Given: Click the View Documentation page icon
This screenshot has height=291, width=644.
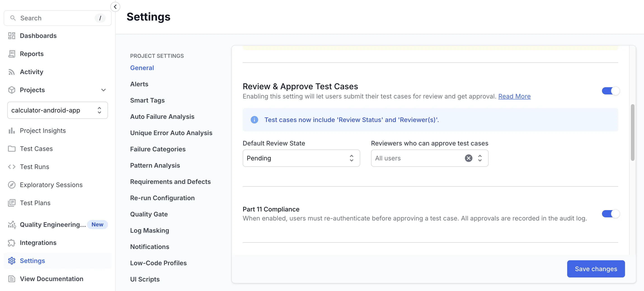Looking at the screenshot, I should tap(12, 279).
